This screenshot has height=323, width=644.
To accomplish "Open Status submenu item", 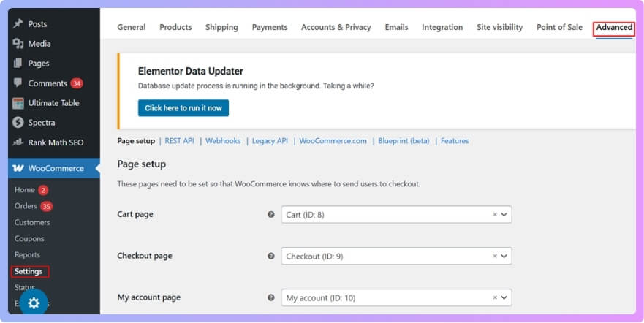I will tap(25, 287).
